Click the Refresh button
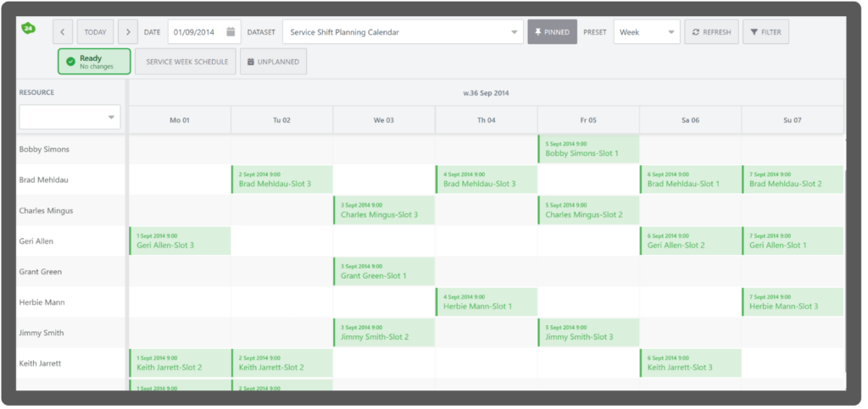 click(x=711, y=32)
